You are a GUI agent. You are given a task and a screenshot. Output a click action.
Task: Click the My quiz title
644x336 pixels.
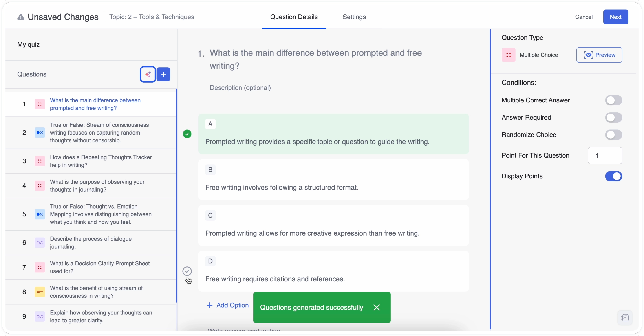click(29, 44)
